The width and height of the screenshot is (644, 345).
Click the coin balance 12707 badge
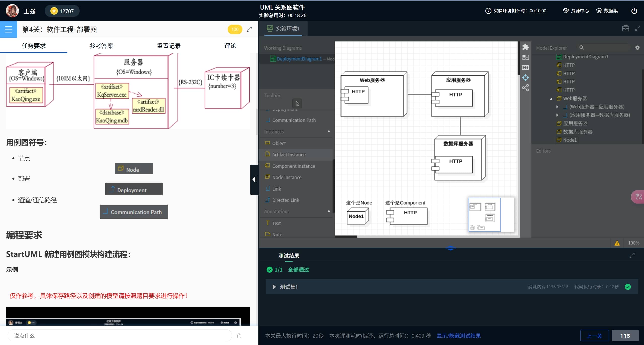pyautogui.click(x=62, y=11)
